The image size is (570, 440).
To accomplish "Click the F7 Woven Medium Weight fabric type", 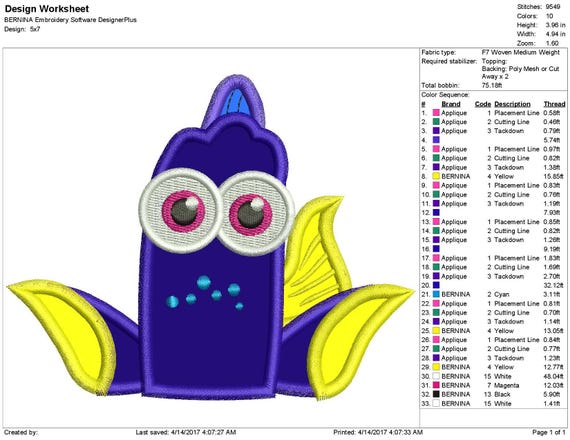I will coord(521,52).
